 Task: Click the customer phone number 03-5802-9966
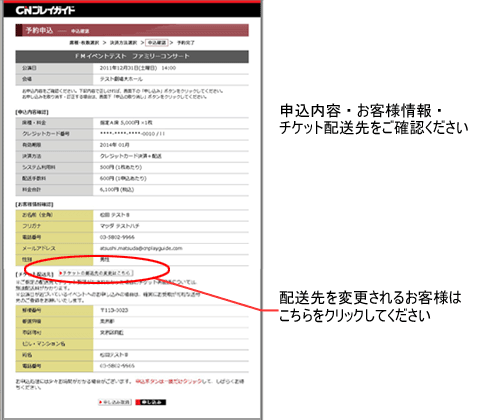coord(117,237)
